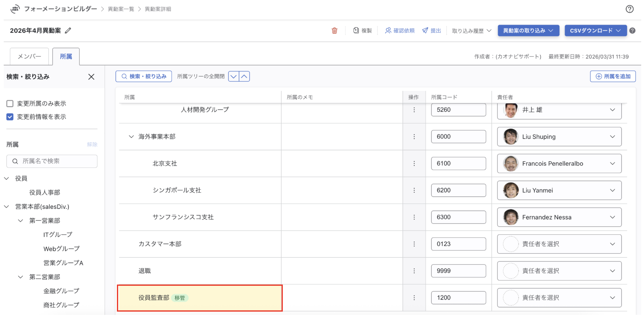The width and height of the screenshot is (644, 333).
Task: Click the red trash delete icon
Action: pyautogui.click(x=334, y=30)
